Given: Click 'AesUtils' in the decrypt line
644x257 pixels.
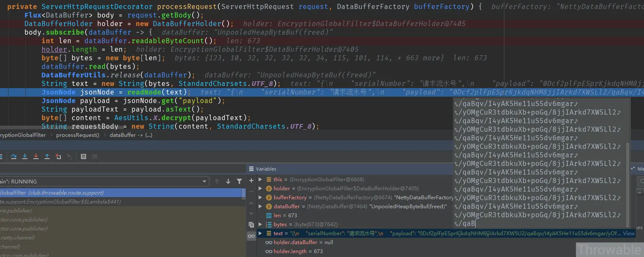Looking at the screenshot, I should pyautogui.click(x=131, y=118).
